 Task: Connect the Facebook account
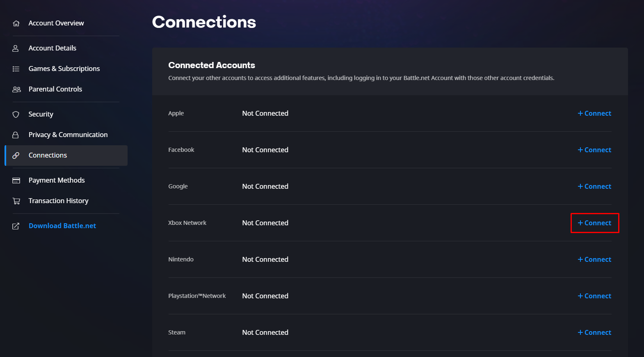(x=594, y=150)
